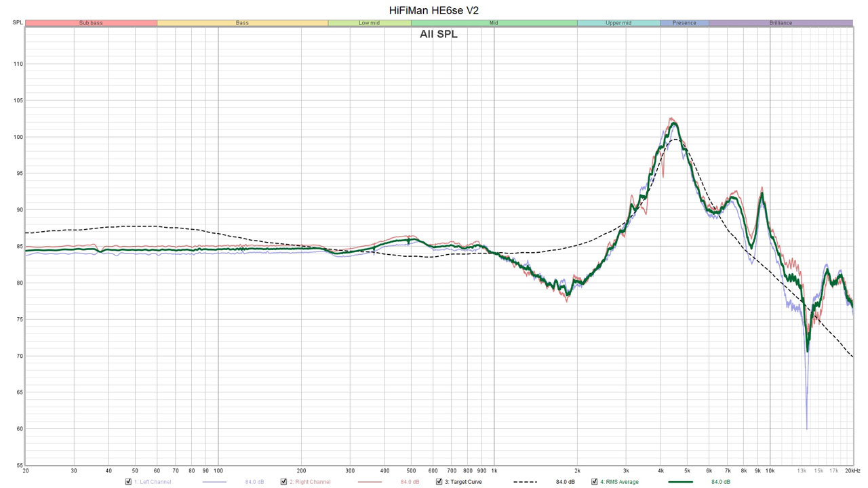The image size is (868, 488).
Task: Click the 84.0 dB value for RMS Average
Action: (x=720, y=482)
